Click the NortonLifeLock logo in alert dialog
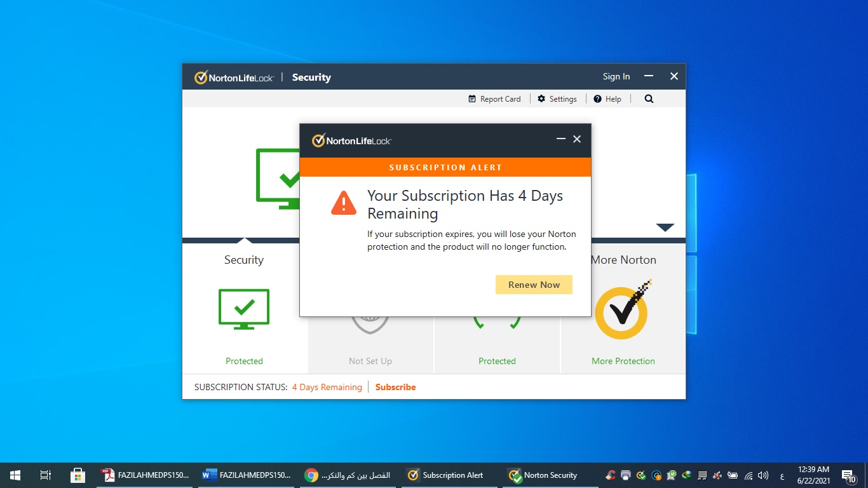The height and width of the screenshot is (488, 868). tap(351, 140)
